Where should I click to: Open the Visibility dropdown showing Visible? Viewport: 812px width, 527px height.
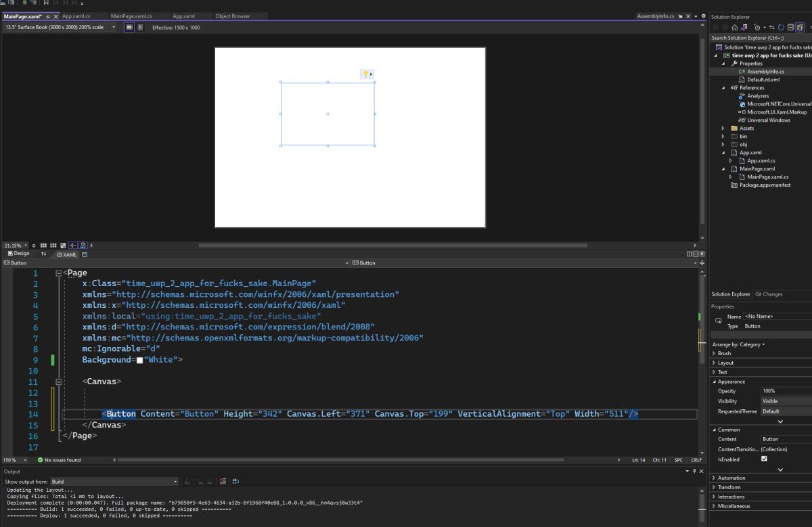click(x=786, y=400)
